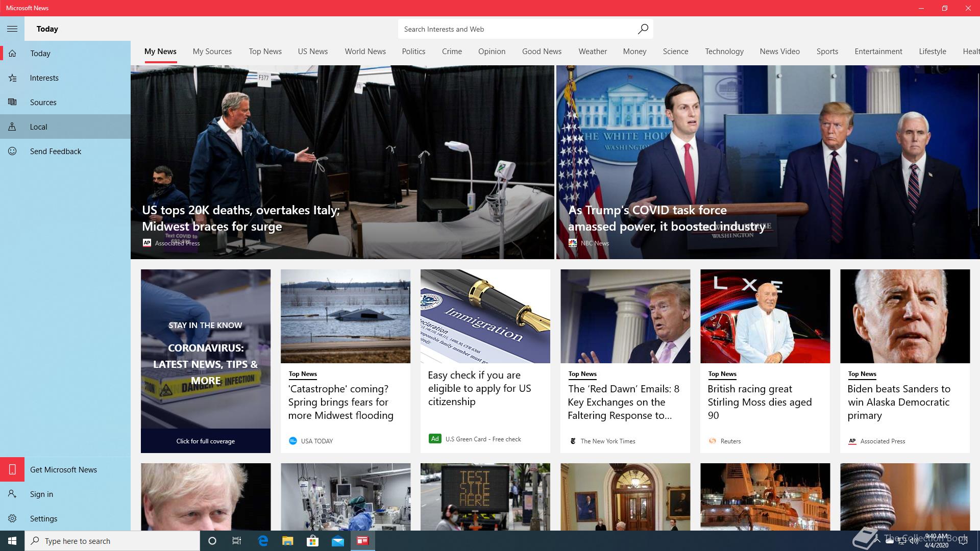Image resolution: width=980 pixels, height=551 pixels.
Task: Click the USA TODAY source logo
Action: pos(293,441)
